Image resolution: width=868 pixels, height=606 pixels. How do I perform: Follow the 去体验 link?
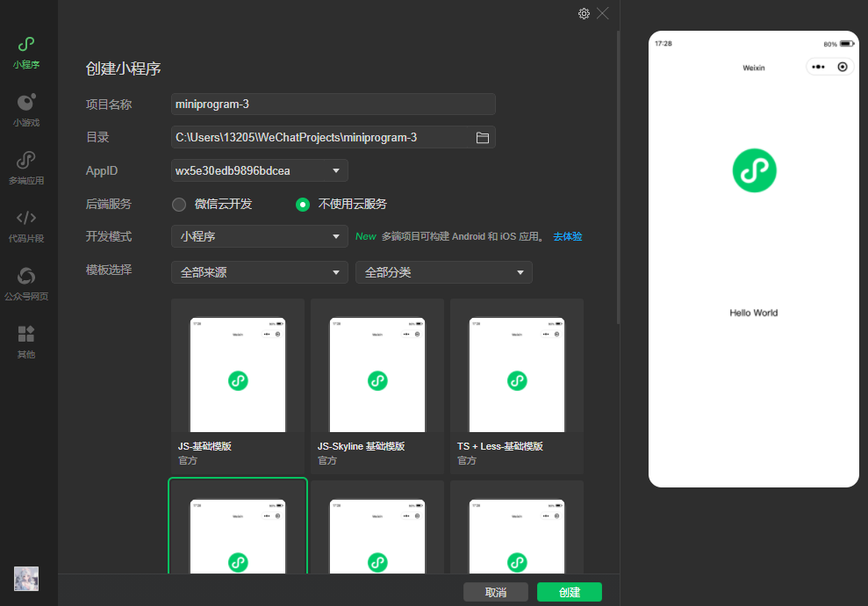(568, 236)
